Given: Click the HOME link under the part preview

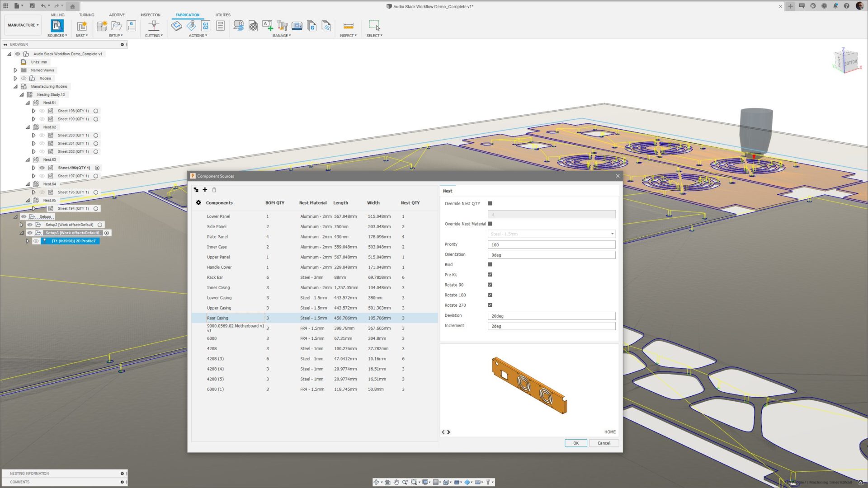Looking at the screenshot, I should point(609,432).
